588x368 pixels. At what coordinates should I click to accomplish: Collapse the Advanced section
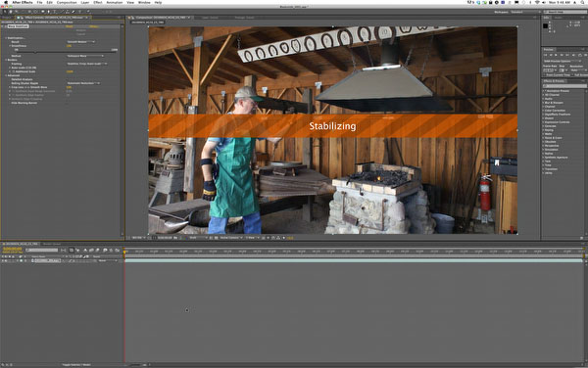point(6,75)
